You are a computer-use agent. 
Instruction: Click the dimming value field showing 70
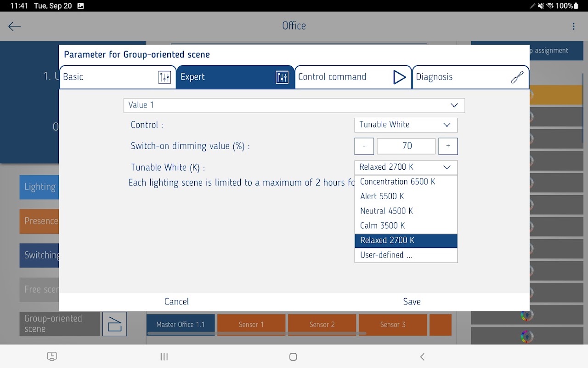tap(406, 146)
